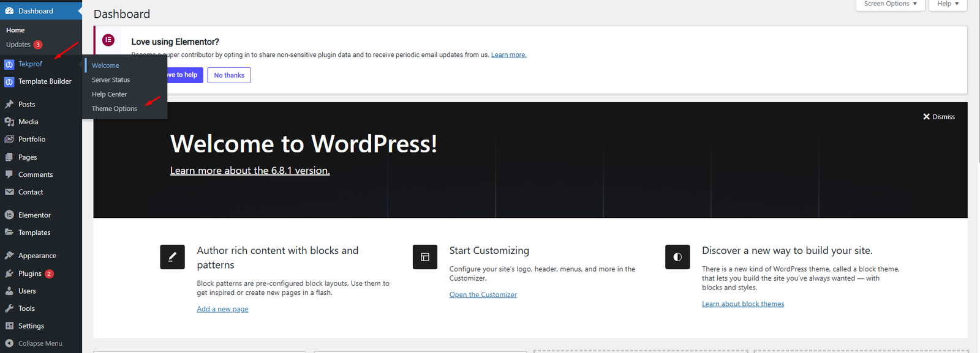The image size is (980, 353).
Task: Click Open the Customizer link
Action: point(483,295)
